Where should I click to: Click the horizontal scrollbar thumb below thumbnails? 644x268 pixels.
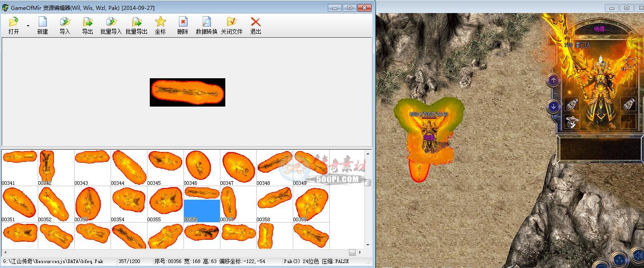pyautogui.click(x=352, y=252)
